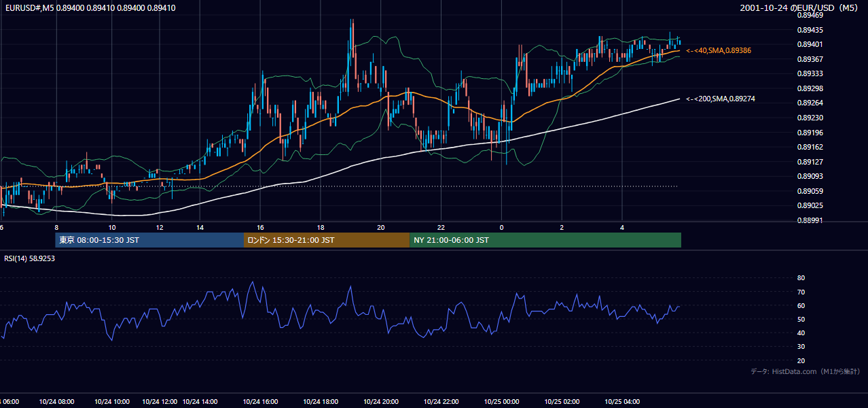Click price axis value 0.89469

[x=812, y=15]
